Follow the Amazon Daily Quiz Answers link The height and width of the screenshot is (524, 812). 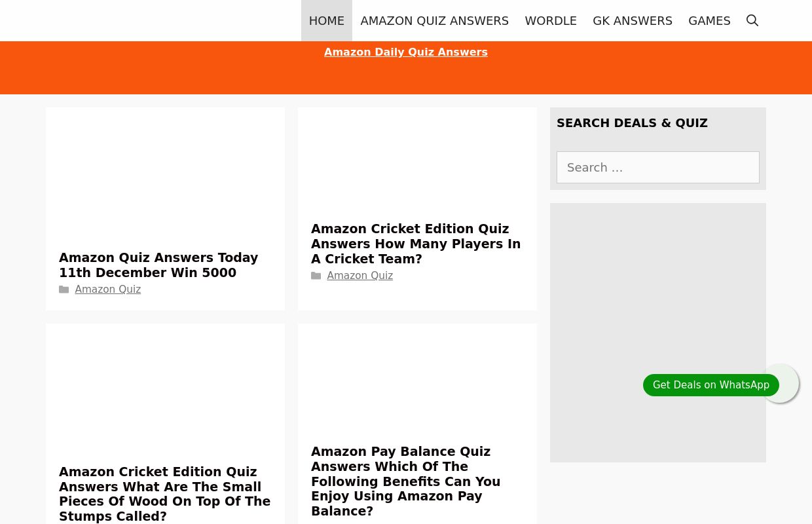tap(406, 52)
